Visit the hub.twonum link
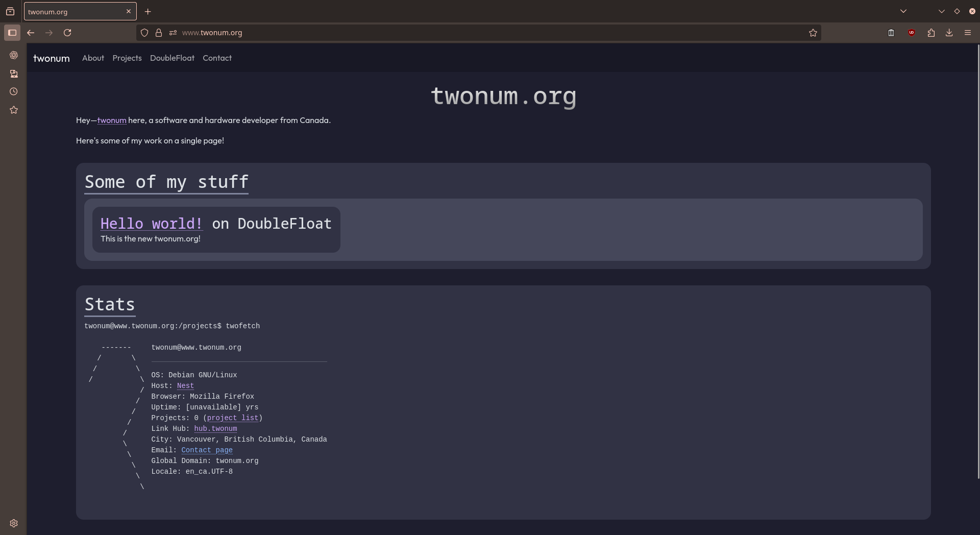The image size is (980, 535). click(x=215, y=429)
